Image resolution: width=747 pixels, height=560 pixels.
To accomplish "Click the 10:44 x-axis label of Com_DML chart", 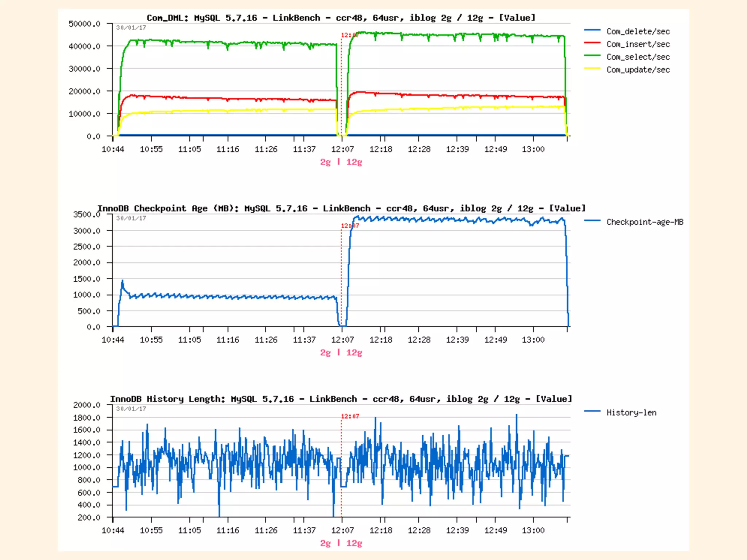I will (113, 149).
